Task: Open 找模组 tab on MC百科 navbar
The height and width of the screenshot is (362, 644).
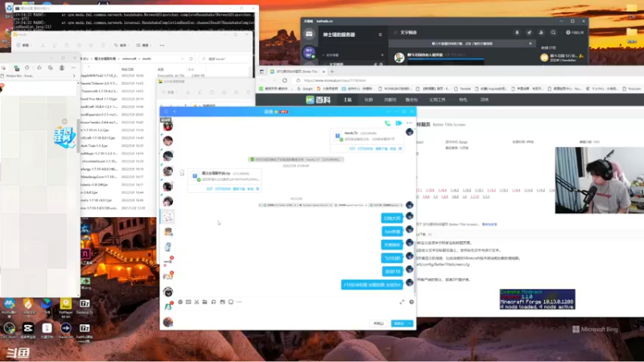Action: coord(390,100)
